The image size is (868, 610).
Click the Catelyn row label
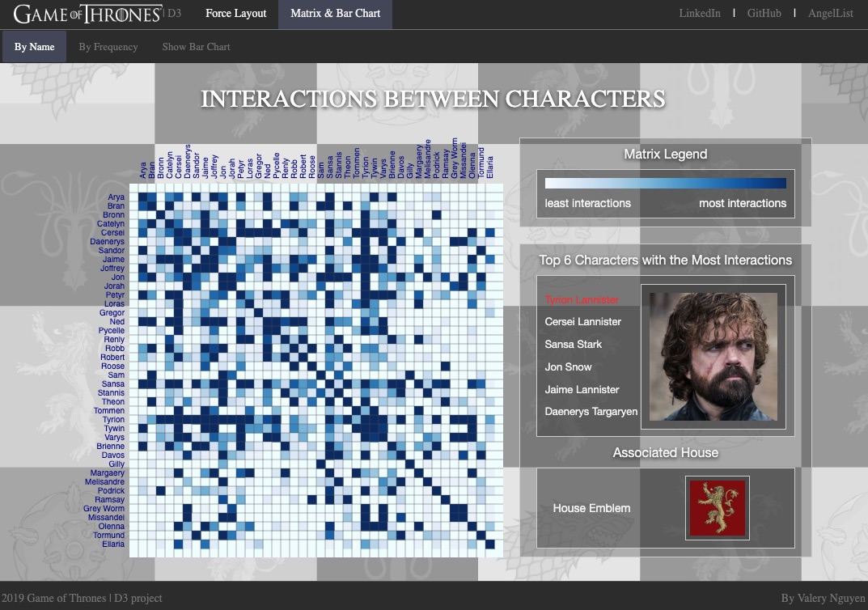pos(111,223)
